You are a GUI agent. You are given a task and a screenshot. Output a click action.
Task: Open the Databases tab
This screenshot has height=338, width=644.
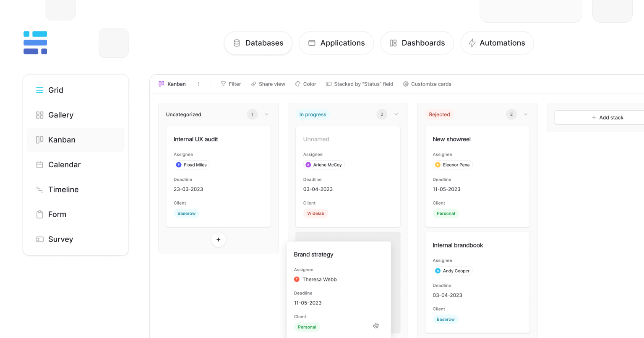[258, 43]
